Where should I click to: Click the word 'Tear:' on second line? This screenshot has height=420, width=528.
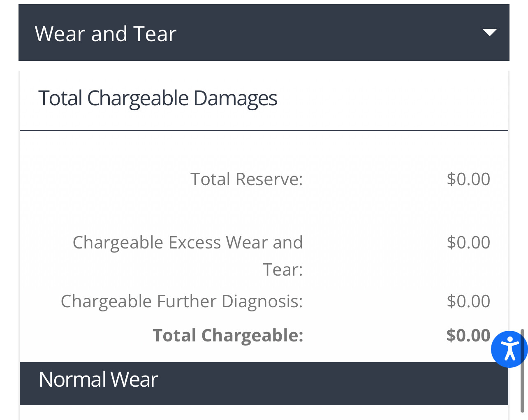point(283,270)
